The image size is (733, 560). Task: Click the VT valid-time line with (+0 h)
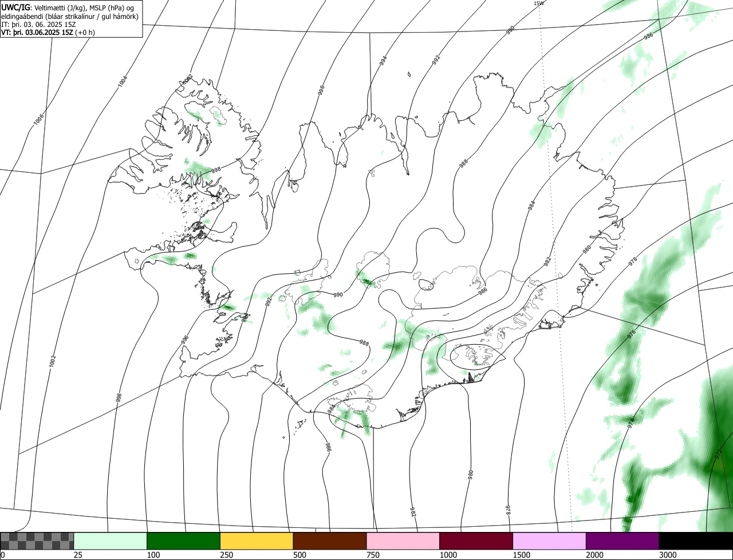tap(48, 32)
